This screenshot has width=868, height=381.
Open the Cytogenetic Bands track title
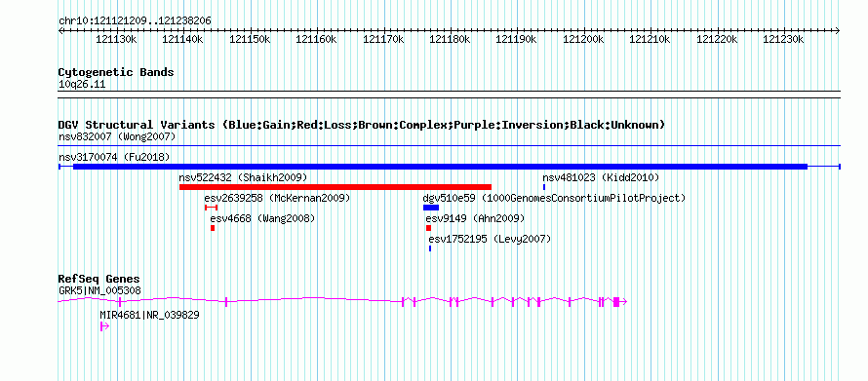click(116, 72)
